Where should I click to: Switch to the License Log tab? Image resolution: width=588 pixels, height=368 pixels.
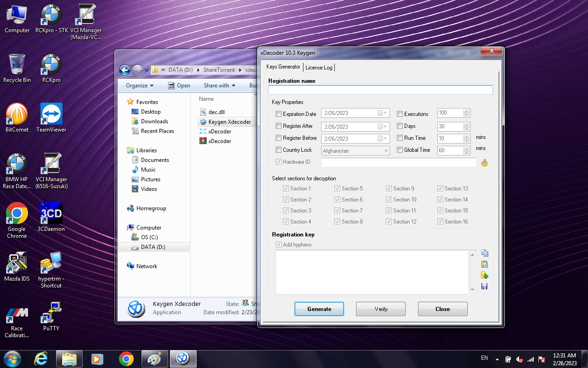(x=319, y=68)
